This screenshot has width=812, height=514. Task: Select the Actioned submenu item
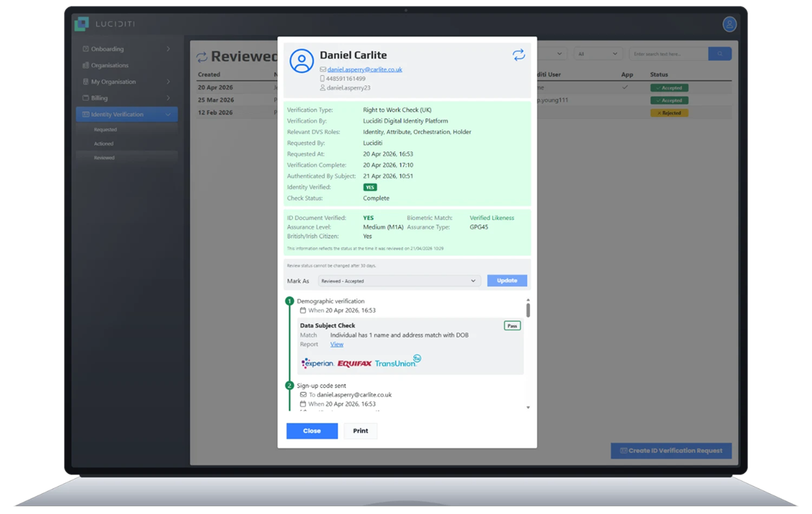click(104, 144)
